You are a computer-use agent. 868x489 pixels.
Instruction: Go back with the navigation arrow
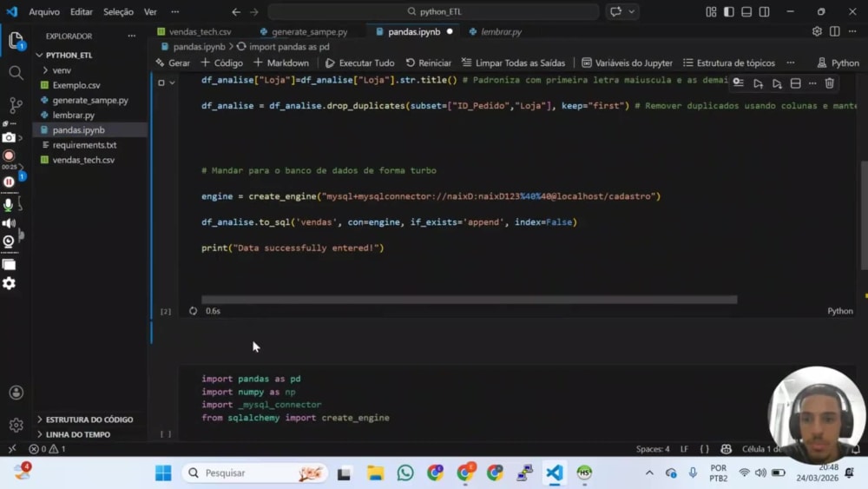[x=236, y=11]
